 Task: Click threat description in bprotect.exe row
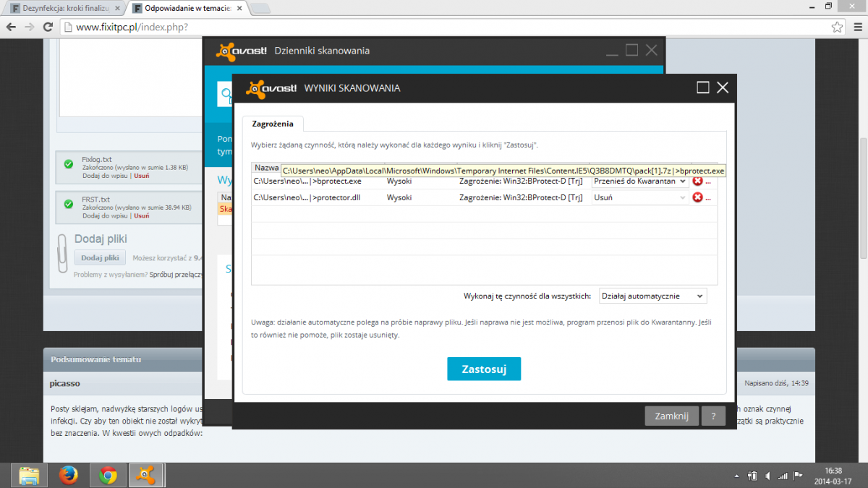[x=521, y=181]
